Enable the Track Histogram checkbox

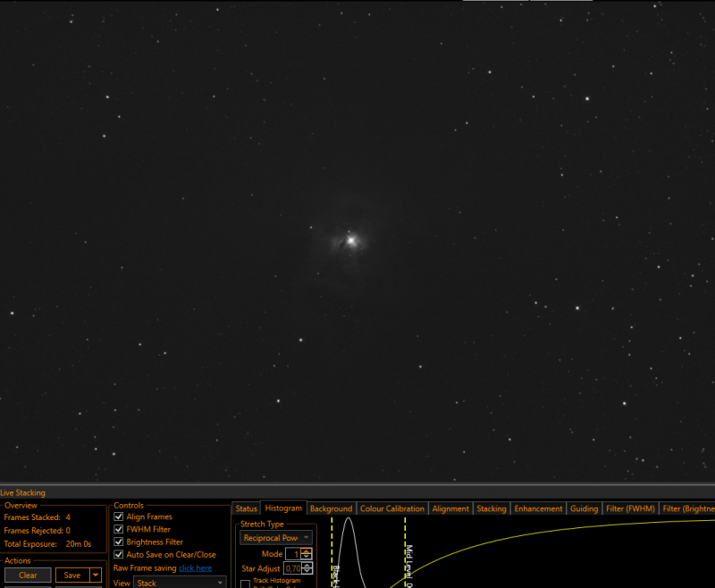pyautogui.click(x=245, y=584)
